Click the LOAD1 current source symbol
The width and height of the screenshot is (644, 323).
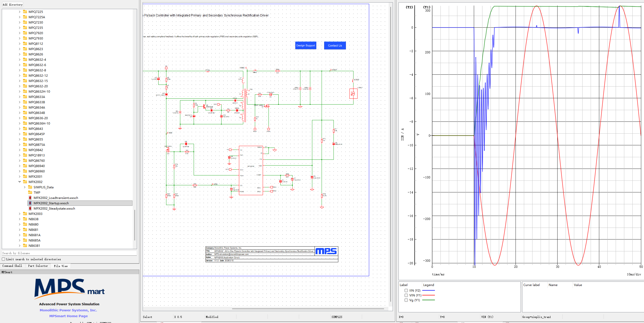(x=353, y=94)
